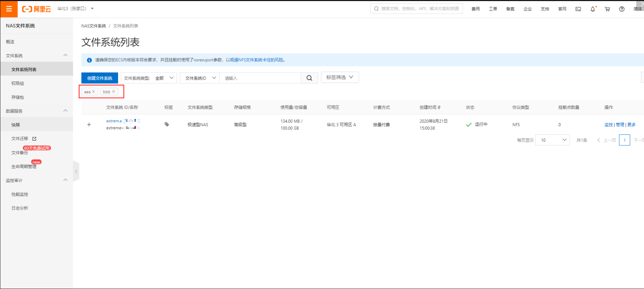Click the tag icon in the extreme row
The image size is (644, 289).
click(167, 125)
